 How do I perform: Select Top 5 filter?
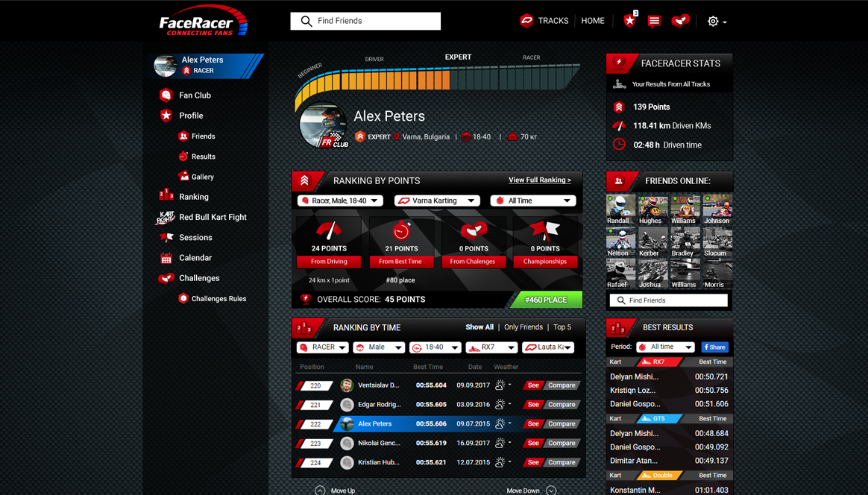coord(562,327)
